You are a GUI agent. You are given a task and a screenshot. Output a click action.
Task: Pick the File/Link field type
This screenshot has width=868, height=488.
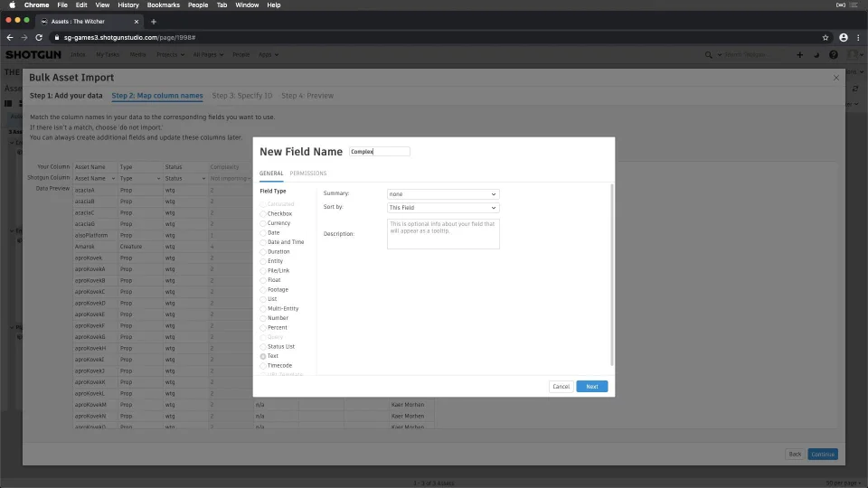coord(263,270)
